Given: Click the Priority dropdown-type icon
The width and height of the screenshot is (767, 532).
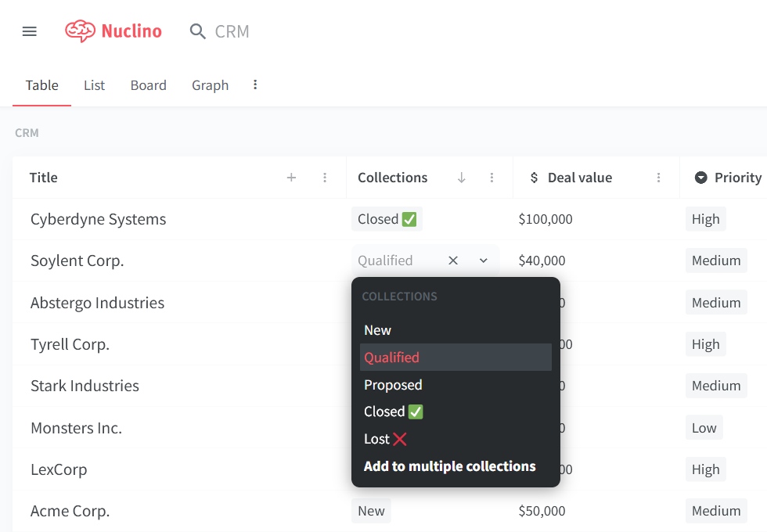Looking at the screenshot, I should coord(701,178).
